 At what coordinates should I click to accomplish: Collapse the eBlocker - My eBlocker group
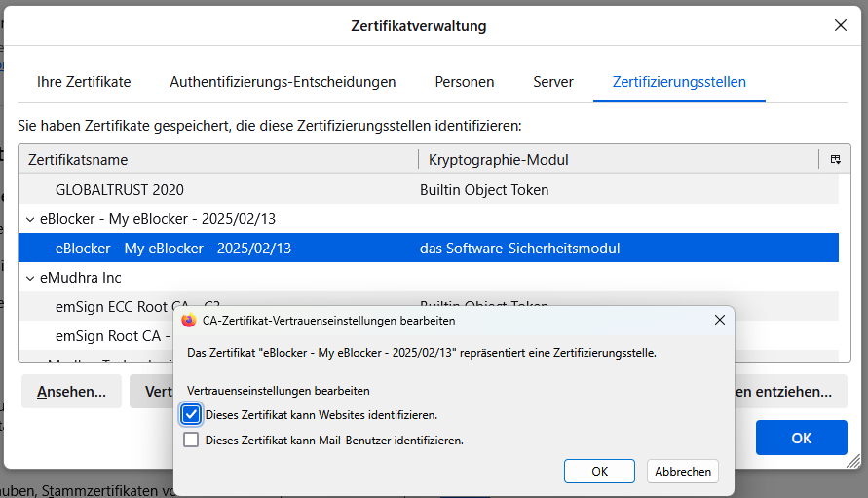point(30,219)
